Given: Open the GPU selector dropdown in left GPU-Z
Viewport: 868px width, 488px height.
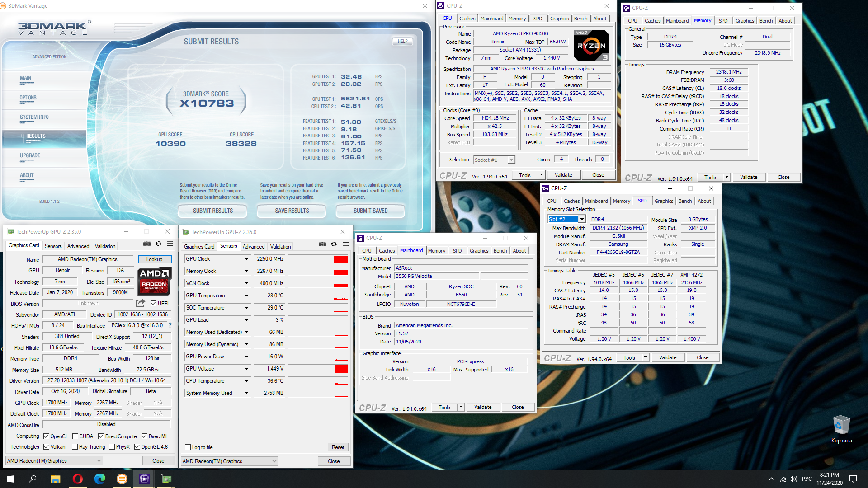Looking at the screenshot, I should coord(54,461).
